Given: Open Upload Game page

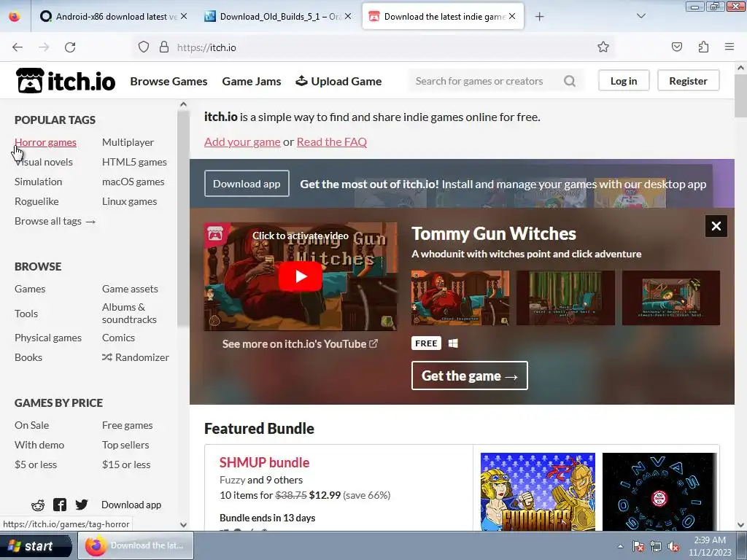Looking at the screenshot, I should (338, 82).
